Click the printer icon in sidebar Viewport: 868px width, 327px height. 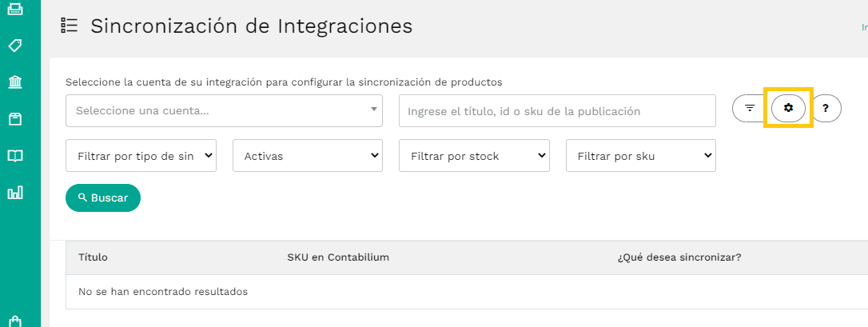pos(14,10)
